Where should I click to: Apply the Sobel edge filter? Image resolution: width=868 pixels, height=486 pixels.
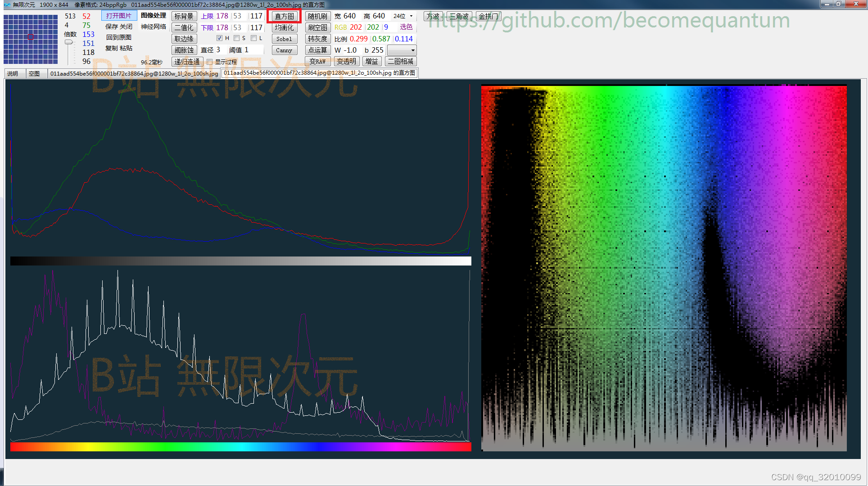coord(284,39)
